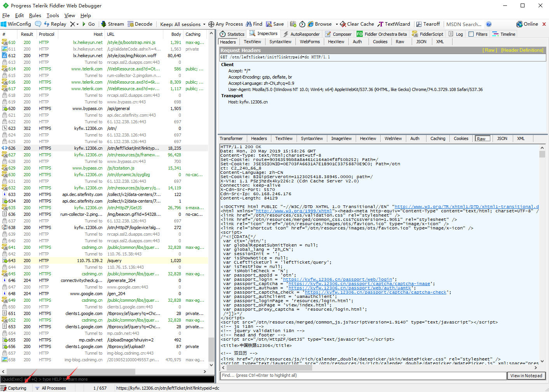This screenshot has height=392, width=549.
Task: Open the Keep: All sessions dropdown
Action: tap(181, 24)
